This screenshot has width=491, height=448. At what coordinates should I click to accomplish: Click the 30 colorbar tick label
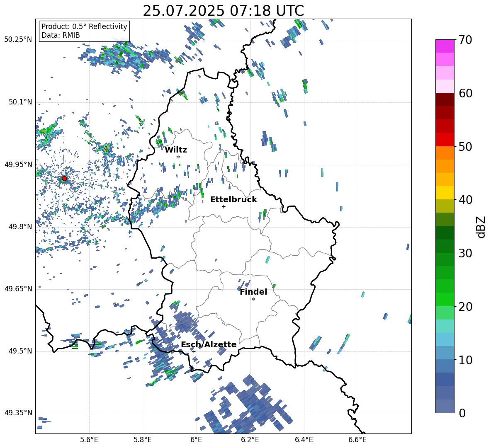[x=465, y=253]
